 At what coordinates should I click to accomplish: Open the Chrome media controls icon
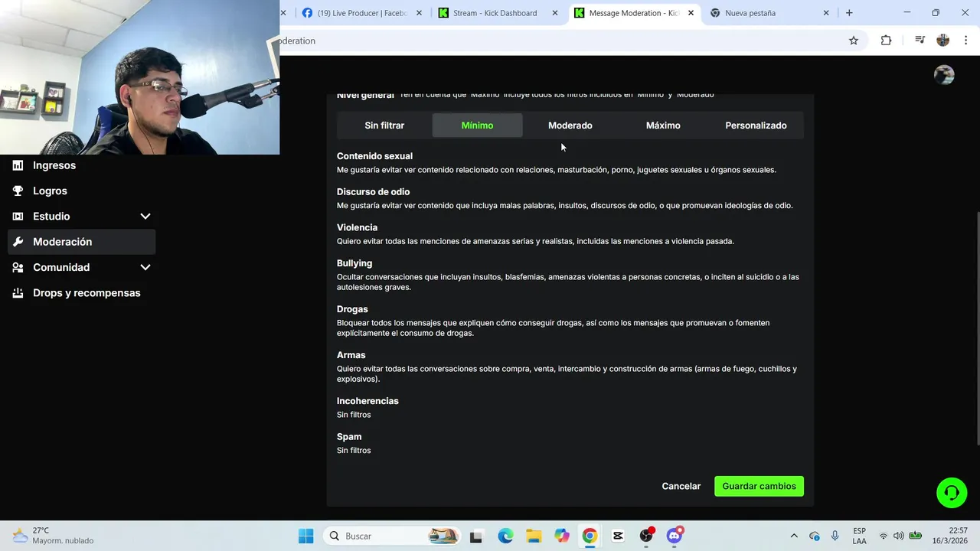tap(920, 41)
